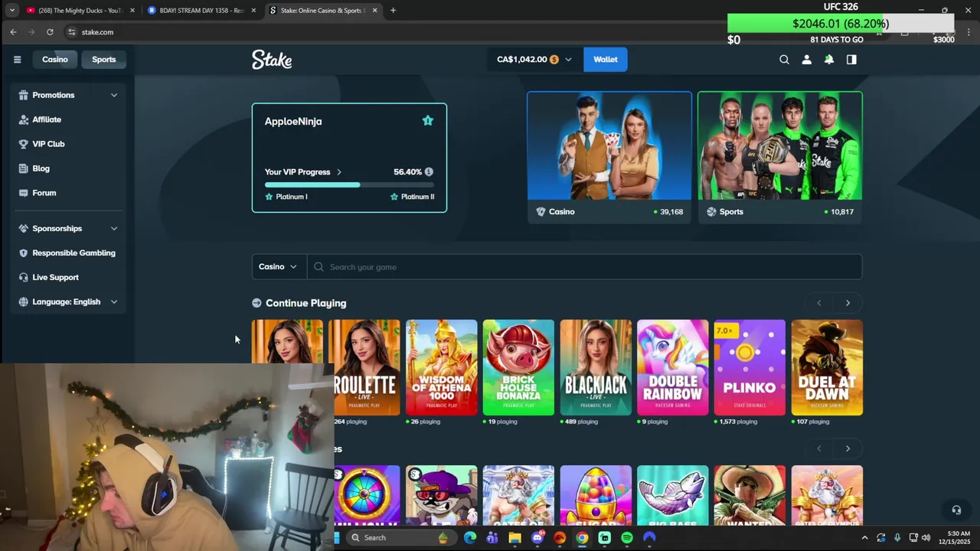The height and width of the screenshot is (551, 980).
Task: Open the CA$1,042.00 balance dropdown
Action: (534, 59)
